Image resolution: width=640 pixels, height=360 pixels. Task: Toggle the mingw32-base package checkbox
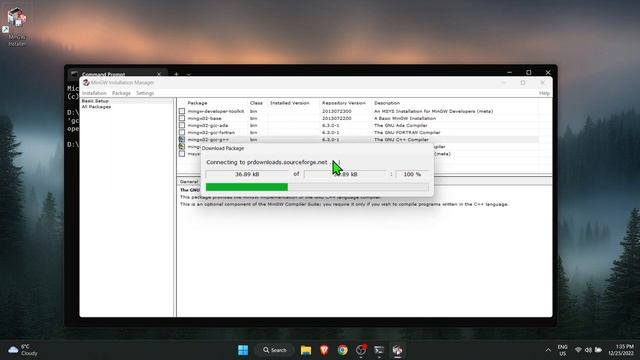tap(182, 118)
